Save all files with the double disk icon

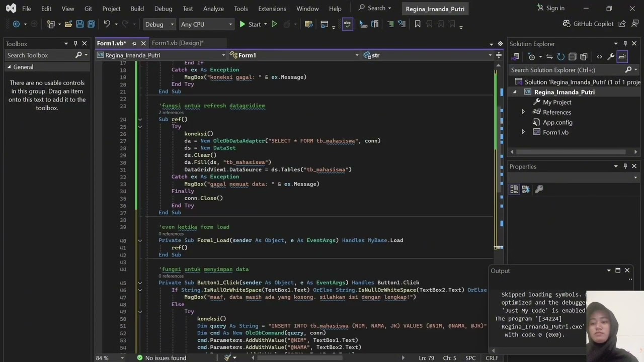click(x=91, y=24)
